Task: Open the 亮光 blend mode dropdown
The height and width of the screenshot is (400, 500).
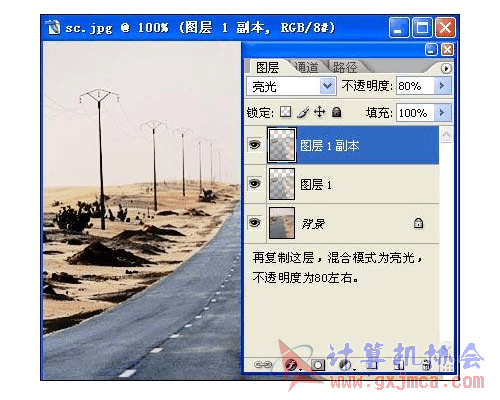Action: [327, 86]
